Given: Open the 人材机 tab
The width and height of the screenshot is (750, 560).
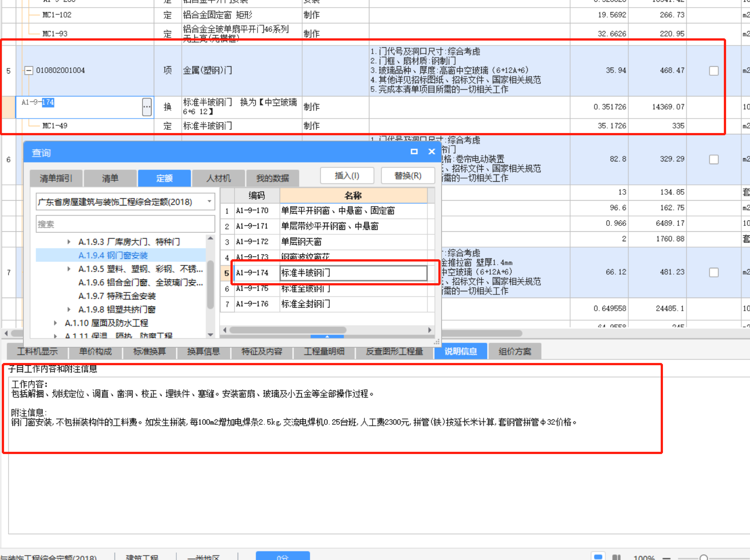Looking at the screenshot, I should (x=218, y=178).
